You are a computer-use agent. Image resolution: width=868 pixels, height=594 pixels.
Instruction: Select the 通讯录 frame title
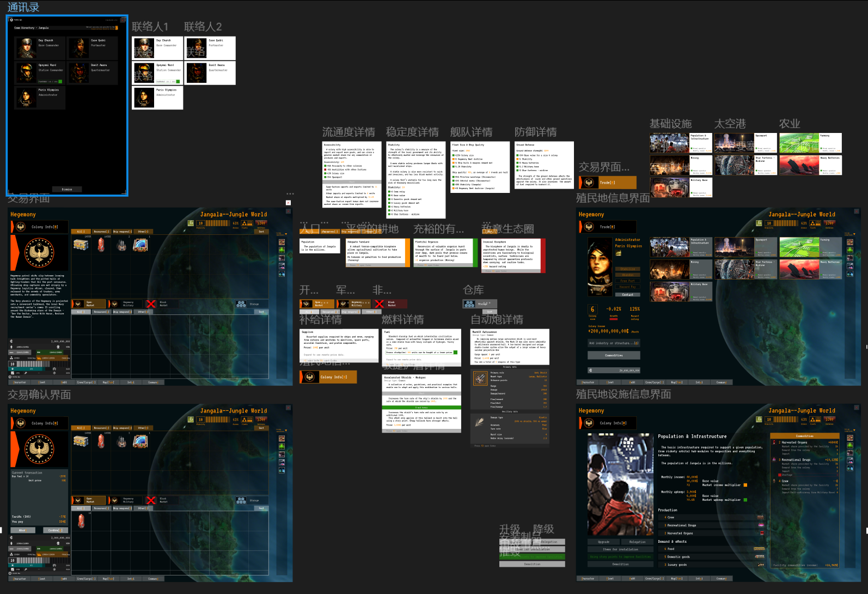23,7
